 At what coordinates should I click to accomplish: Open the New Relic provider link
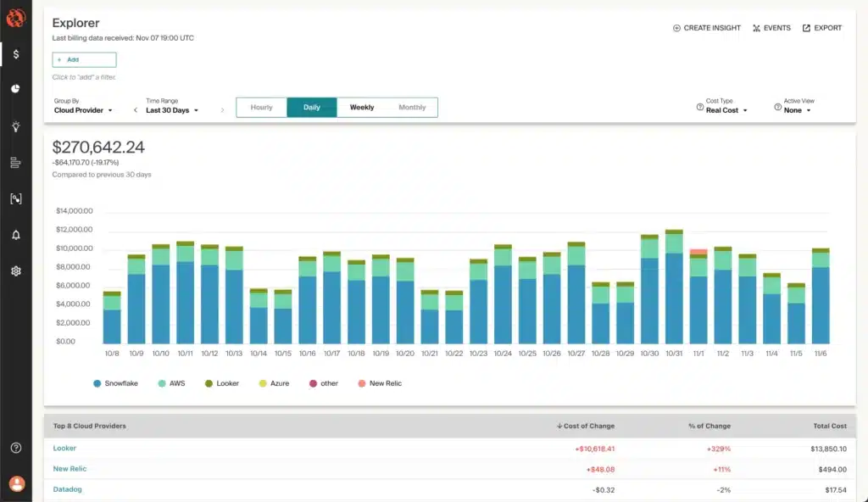click(x=70, y=469)
